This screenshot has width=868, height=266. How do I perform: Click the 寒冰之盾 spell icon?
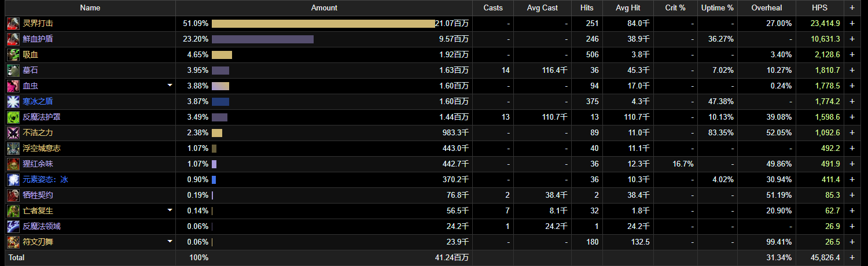pyautogui.click(x=13, y=102)
